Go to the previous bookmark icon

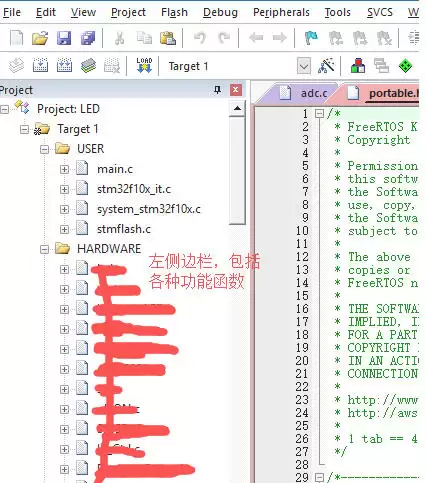pyautogui.click(x=336, y=38)
